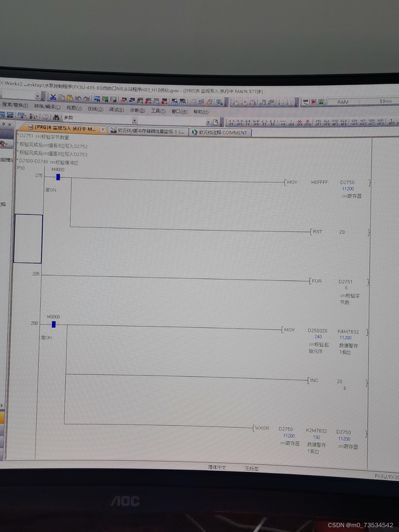The height and width of the screenshot is (532, 399).
Task: Click the new document icon near ladder toolbar
Action: 216,122
